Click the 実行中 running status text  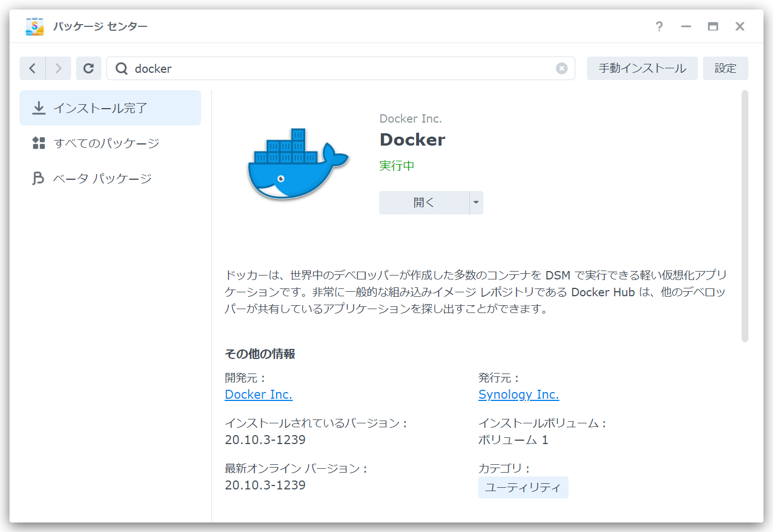(397, 166)
